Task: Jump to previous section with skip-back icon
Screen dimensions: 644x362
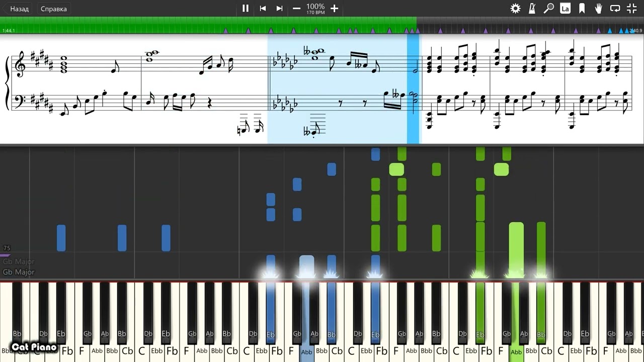Action: 263,8
